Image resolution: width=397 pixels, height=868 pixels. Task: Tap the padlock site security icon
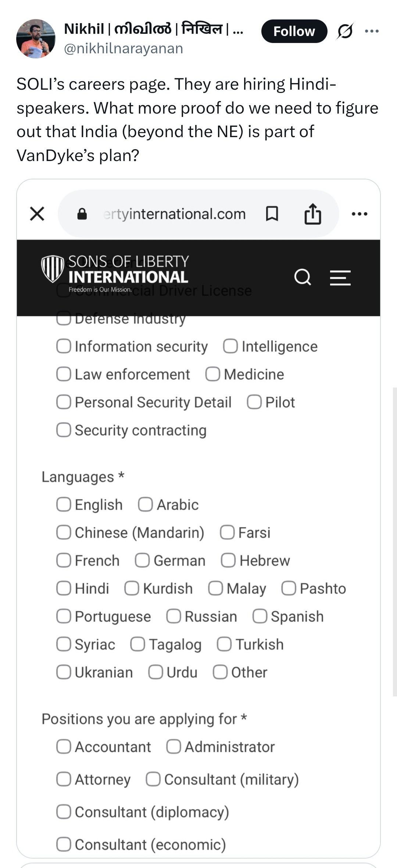click(82, 214)
